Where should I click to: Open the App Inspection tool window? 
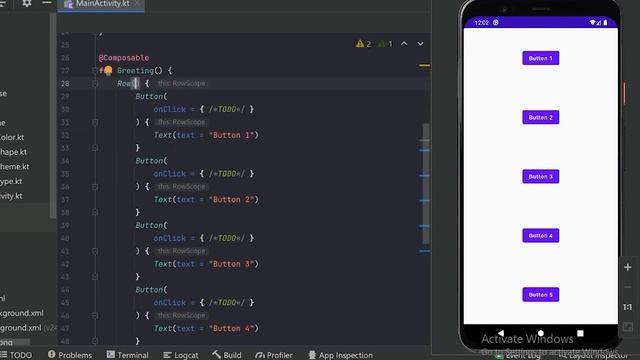coord(340,355)
